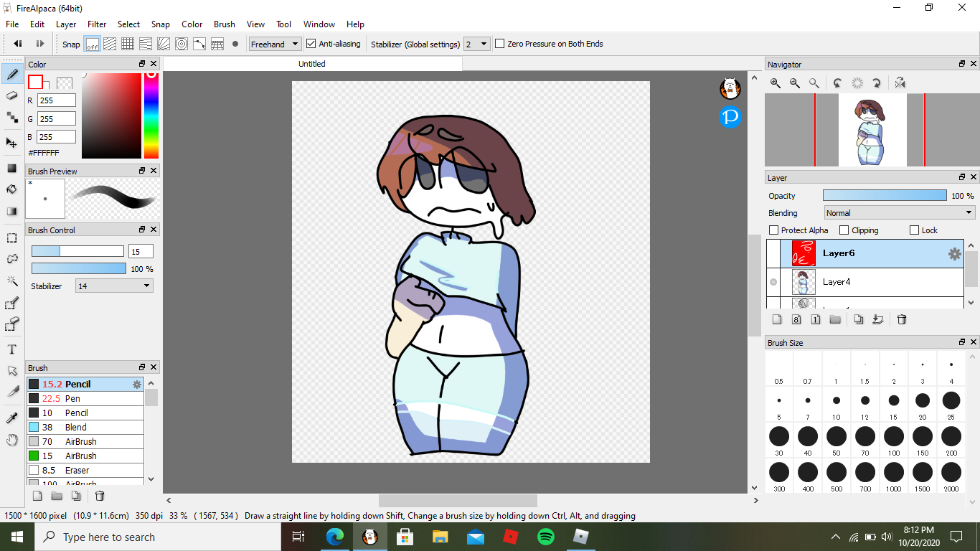980x551 pixels.
Task: Open the Select menu
Action: [129, 24]
